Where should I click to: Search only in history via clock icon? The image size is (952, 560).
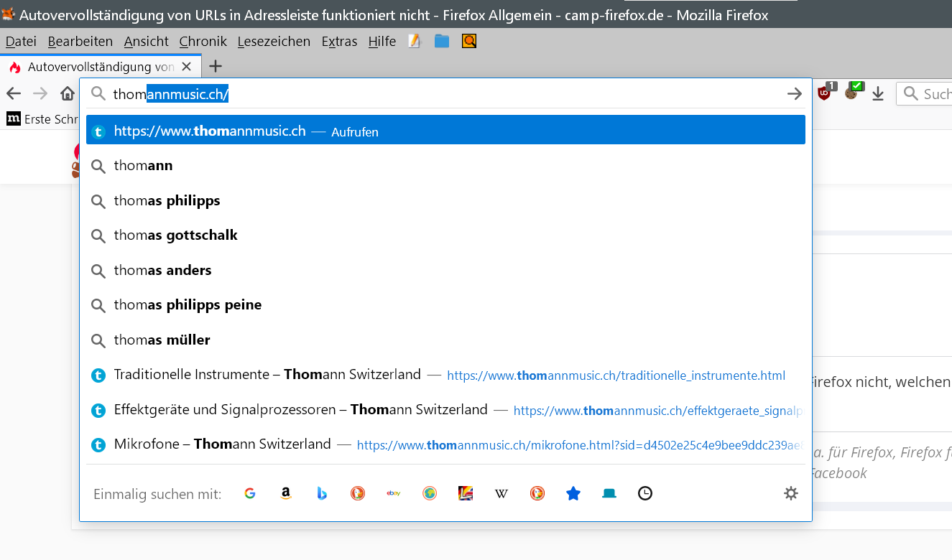(645, 493)
